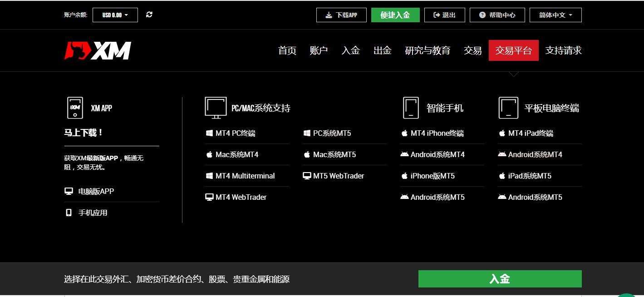Click Apple icon beside MT4 iPhone终端
644x297 pixels.
(x=404, y=133)
